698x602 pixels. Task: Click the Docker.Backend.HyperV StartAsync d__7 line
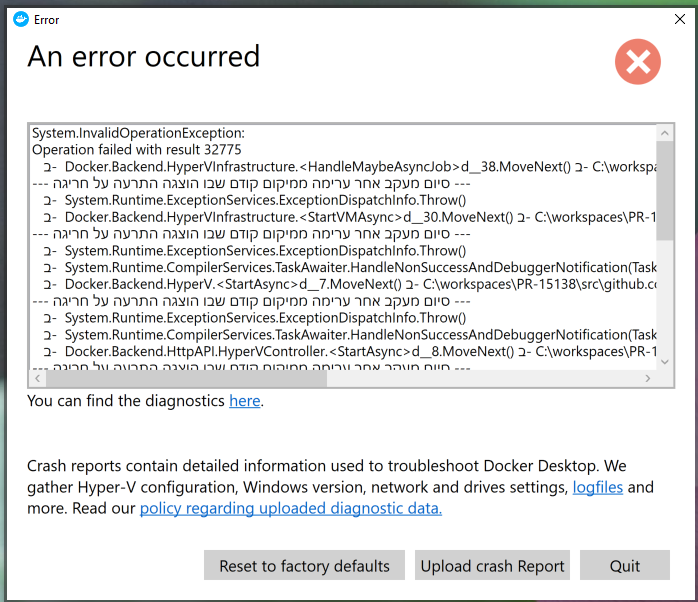(350, 284)
